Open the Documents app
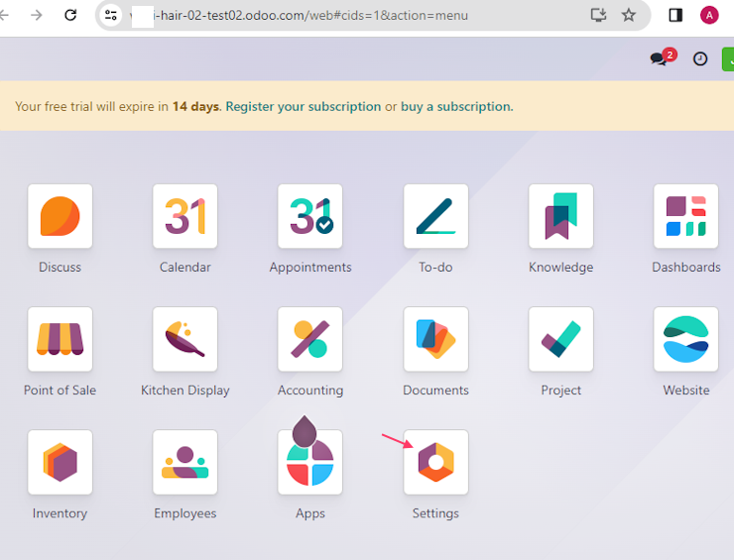734x560 pixels. coord(435,339)
